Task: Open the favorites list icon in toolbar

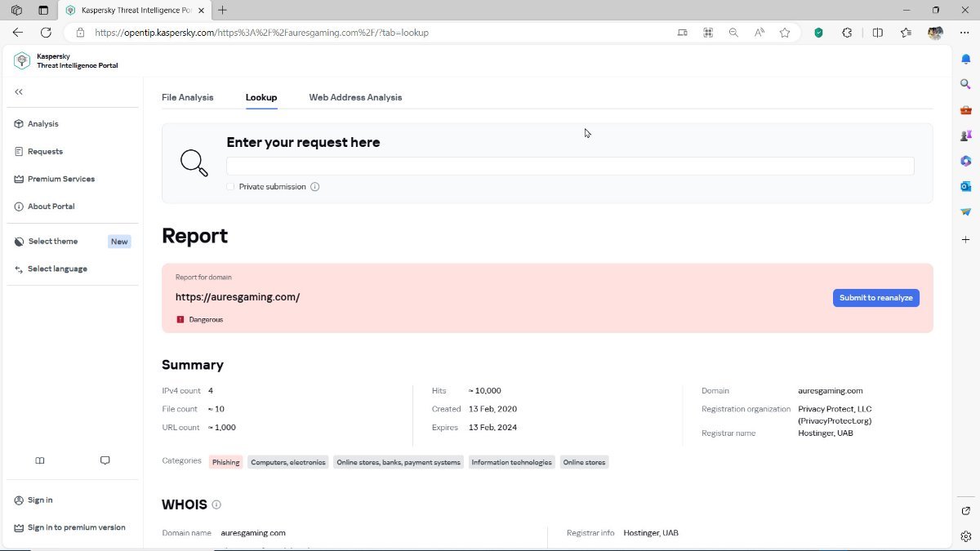Action: [x=906, y=33]
